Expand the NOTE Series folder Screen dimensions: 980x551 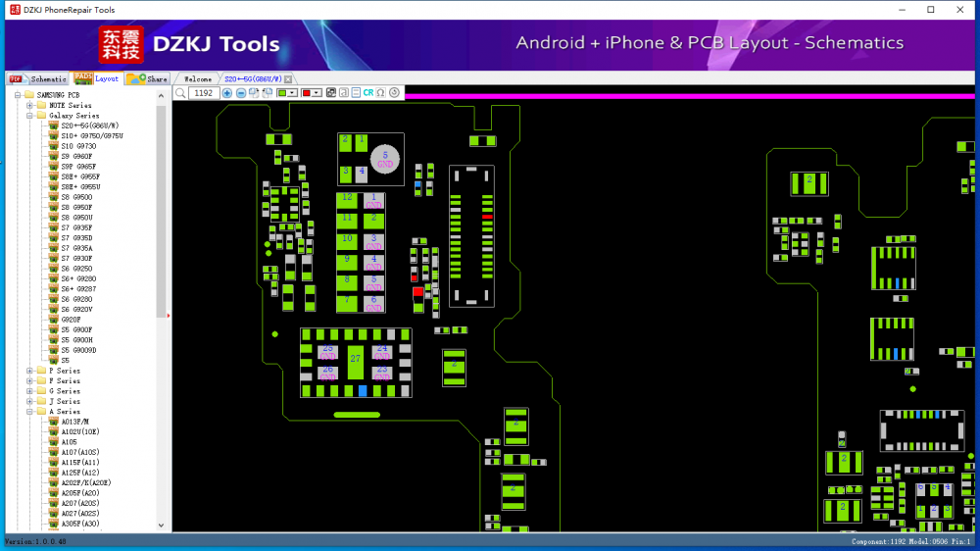(29, 105)
